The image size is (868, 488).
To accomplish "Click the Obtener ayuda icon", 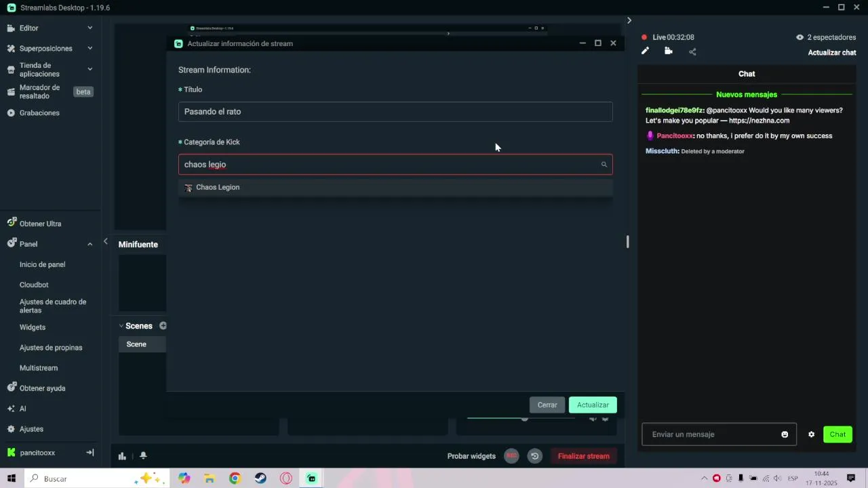I will point(12,388).
